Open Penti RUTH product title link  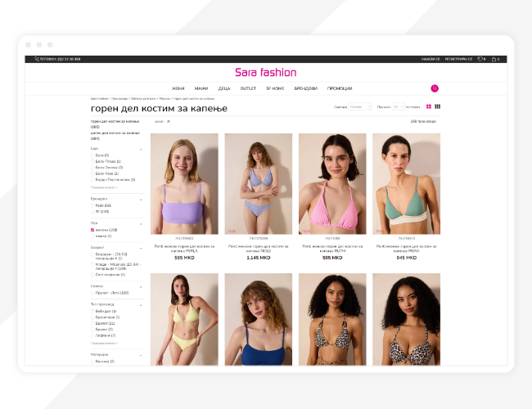332,249
